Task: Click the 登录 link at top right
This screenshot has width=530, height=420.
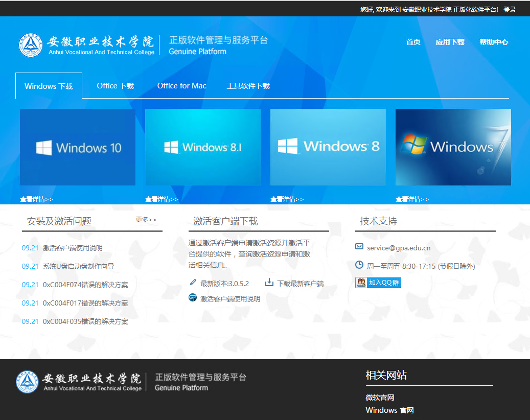Action: coord(510,9)
